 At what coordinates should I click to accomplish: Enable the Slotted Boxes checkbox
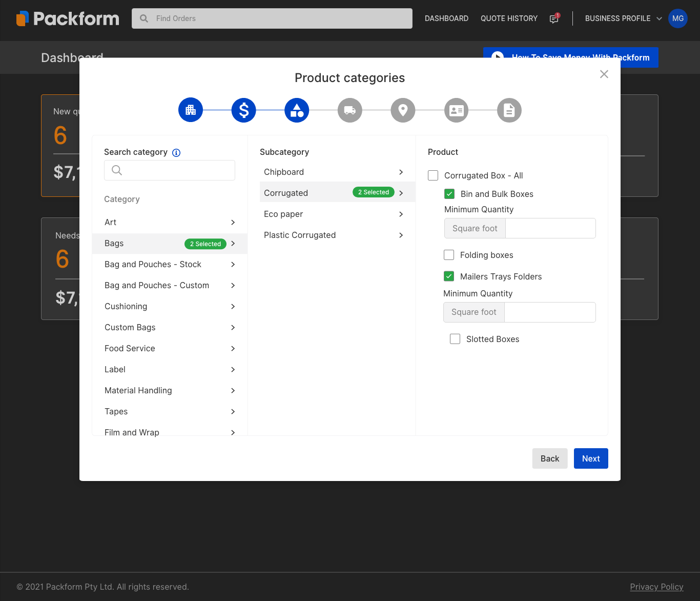[455, 339]
